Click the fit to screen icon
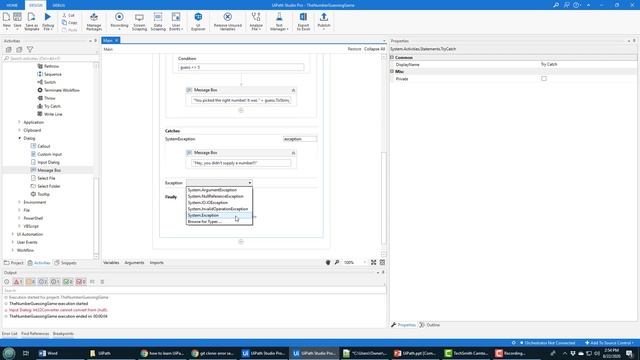Image resolution: width=640 pixels, height=360 pixels. pos(373,262)
